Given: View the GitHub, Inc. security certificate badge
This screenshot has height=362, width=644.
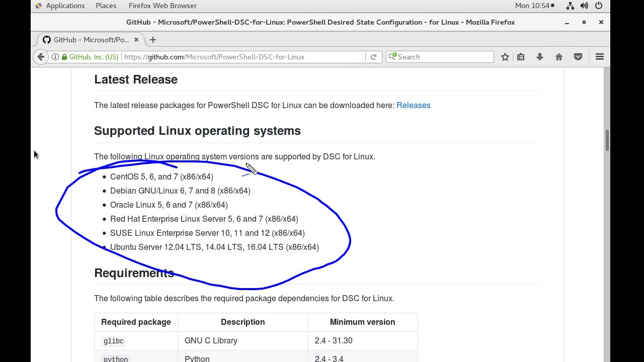Looking at the screenshot, I should pos(90,57).
